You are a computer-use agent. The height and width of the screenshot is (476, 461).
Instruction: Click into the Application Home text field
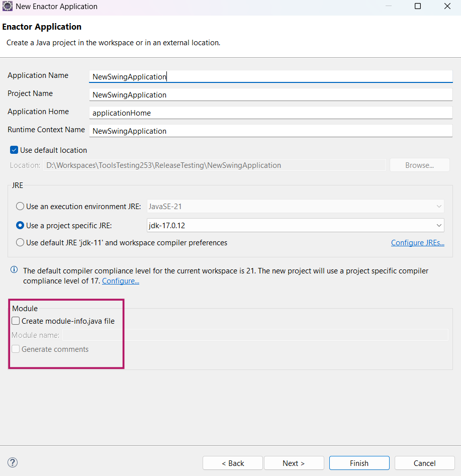click(x=270, y=113)
